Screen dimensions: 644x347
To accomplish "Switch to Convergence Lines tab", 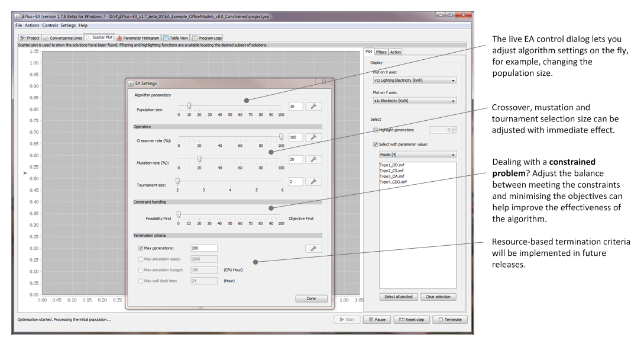I will [x=63, y=38].
